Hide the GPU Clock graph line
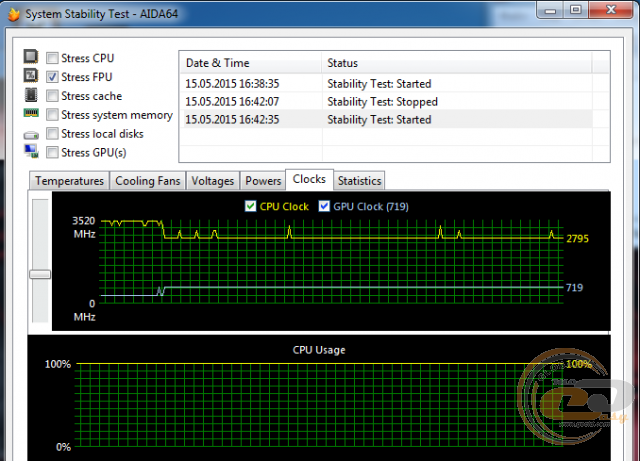Viewport: 640px width, 461px height. (324, 206)
